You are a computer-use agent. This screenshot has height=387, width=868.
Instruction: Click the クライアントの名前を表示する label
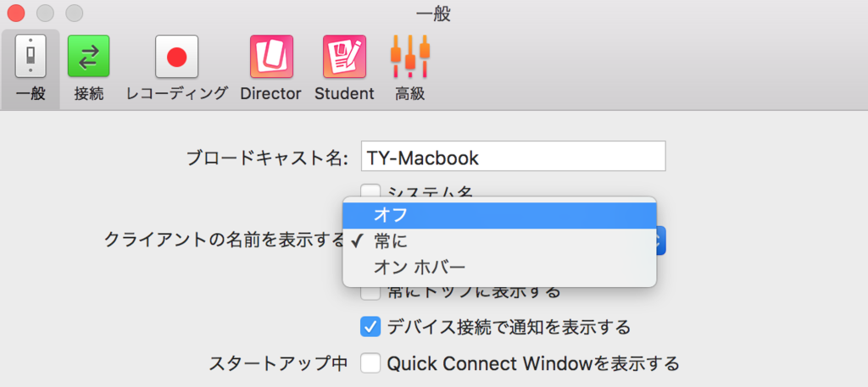tap(224, 240)
